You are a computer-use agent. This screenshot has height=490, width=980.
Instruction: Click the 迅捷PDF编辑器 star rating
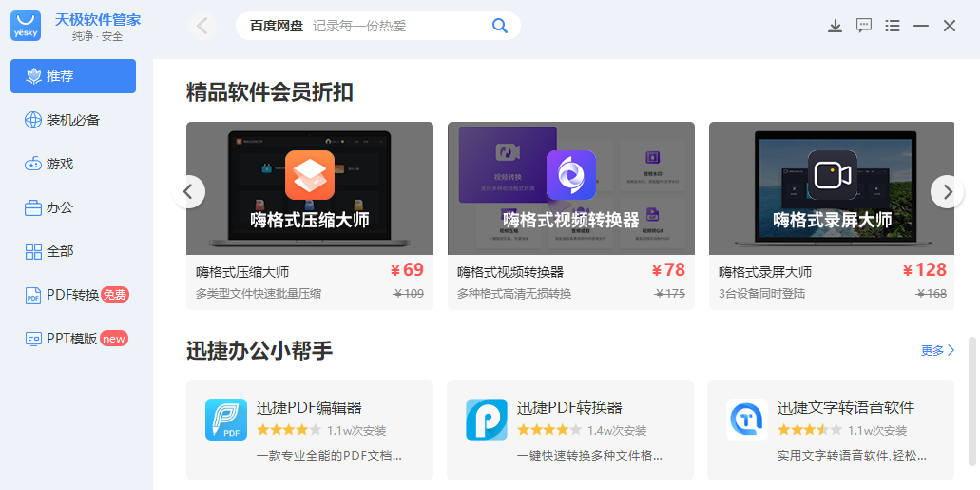(289, 430)
